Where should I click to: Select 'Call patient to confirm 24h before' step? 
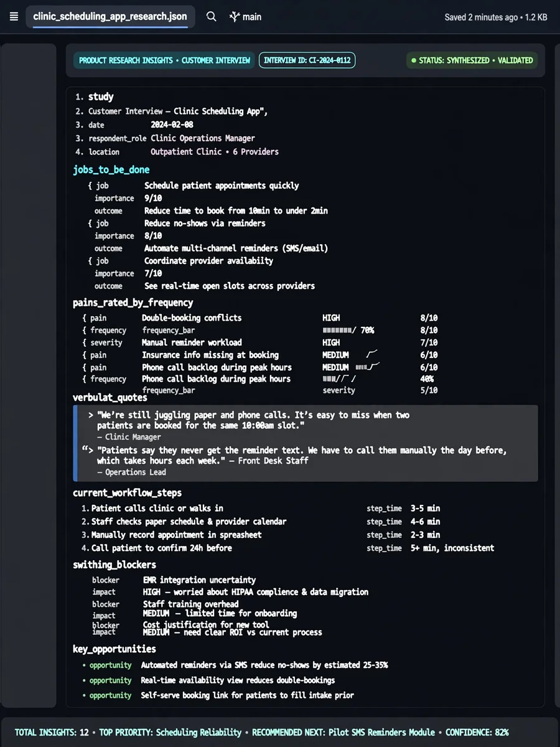coord(161,548)
